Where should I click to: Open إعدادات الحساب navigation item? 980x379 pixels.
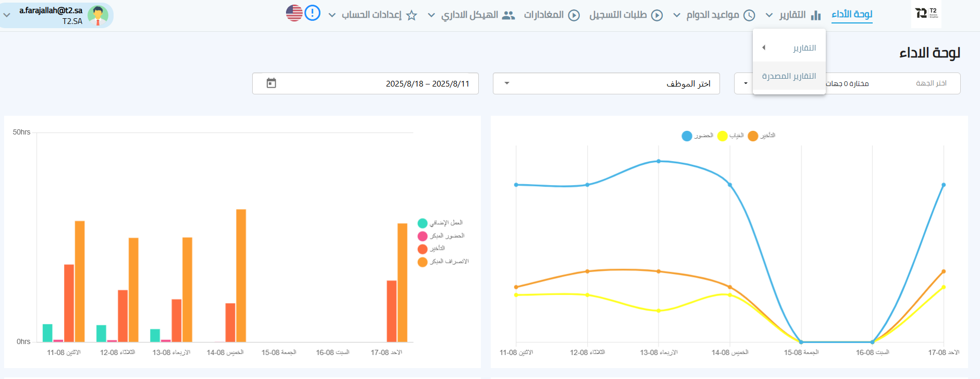click(x=371, y=15)
